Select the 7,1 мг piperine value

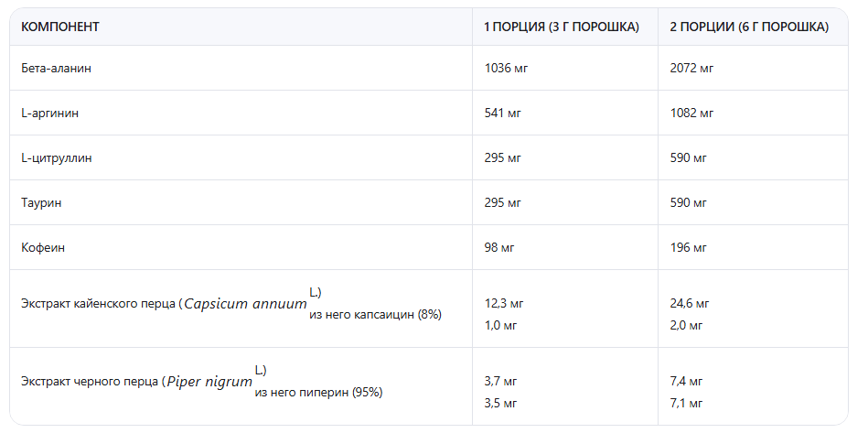click(686, 403)
